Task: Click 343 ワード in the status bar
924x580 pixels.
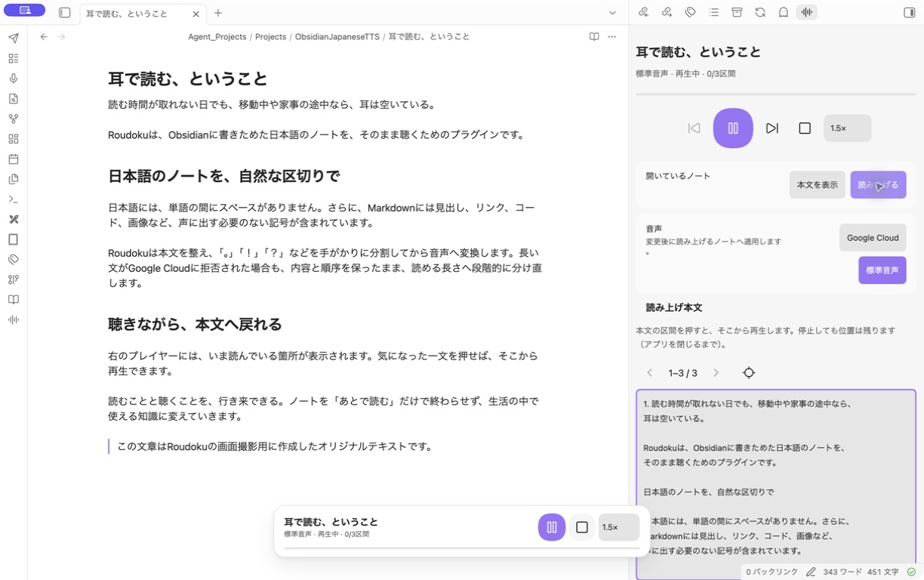Action: pyautogui.click(x=842, y=572)
